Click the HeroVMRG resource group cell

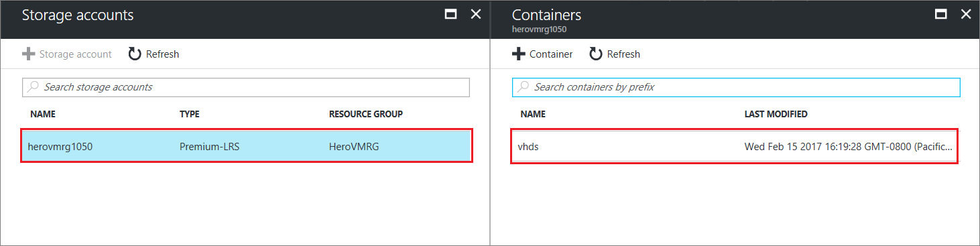354,146
